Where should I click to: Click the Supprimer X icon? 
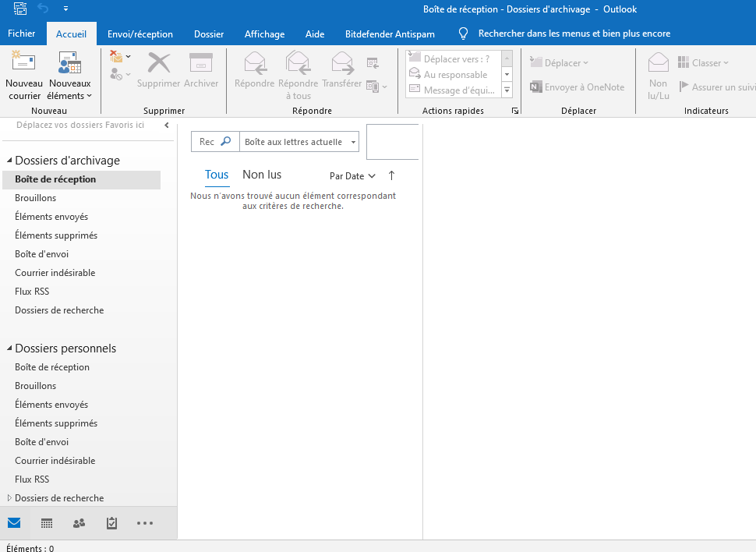click(159, 62)
